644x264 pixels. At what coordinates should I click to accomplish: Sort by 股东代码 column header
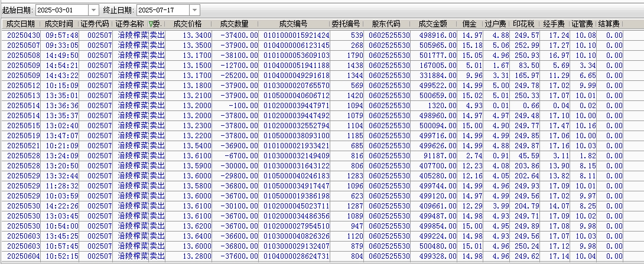pyautogui.click(x=386, y=24)
